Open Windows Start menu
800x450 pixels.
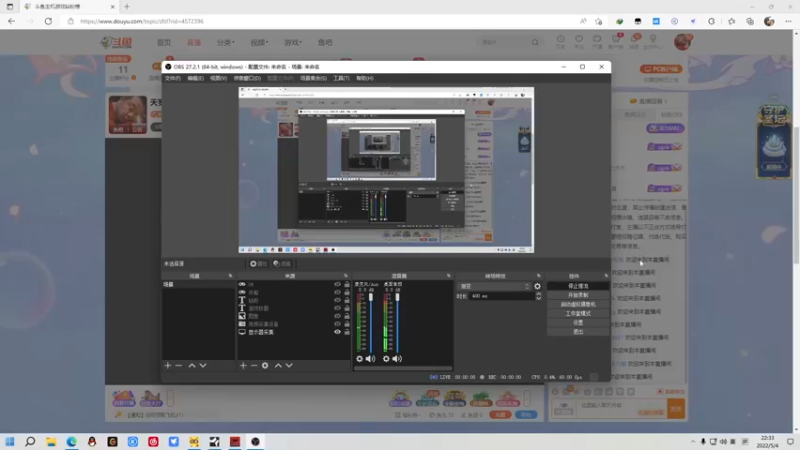pyautogui.click(x=10, y=441)
